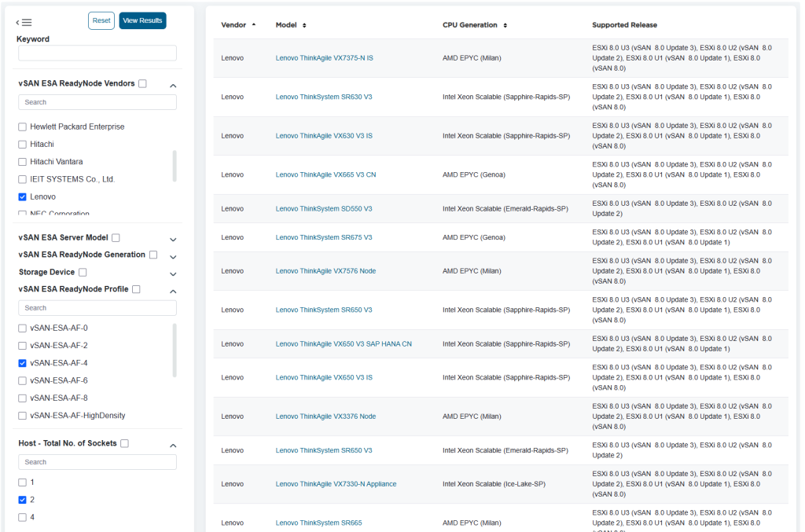Uncheck the Lenovo vendor checkbox
Screen dimensions: 805x532
click(22, 196)
